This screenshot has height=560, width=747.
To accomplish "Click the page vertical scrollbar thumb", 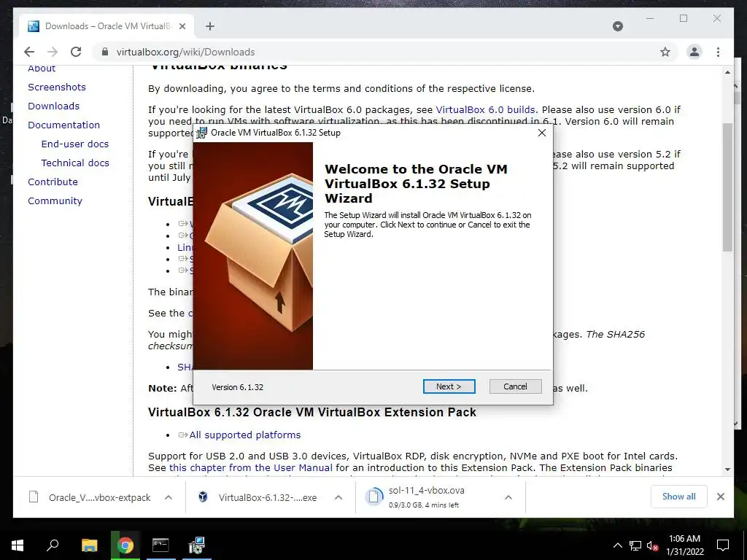I will pyautogui.click(x=727, y=187).
